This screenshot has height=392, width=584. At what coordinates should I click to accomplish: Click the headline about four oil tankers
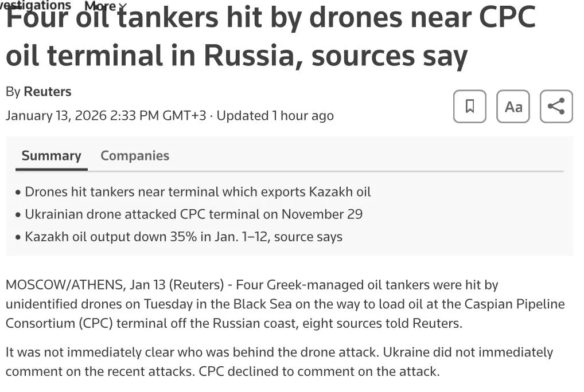[270, 37]
